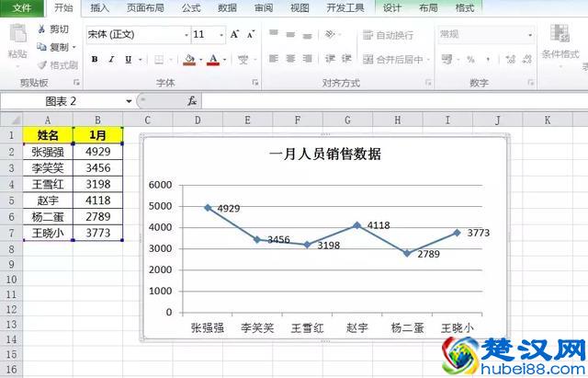
Task: Align text left icon
Action: tap(274, 59)
